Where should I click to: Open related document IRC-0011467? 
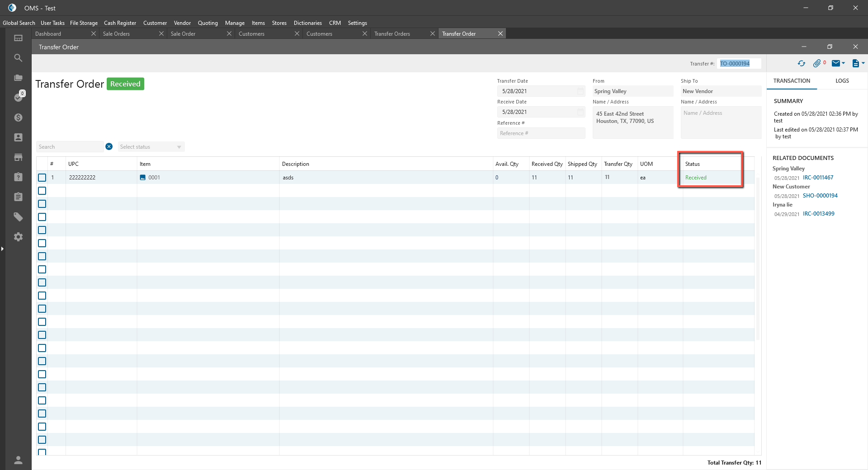818,178
